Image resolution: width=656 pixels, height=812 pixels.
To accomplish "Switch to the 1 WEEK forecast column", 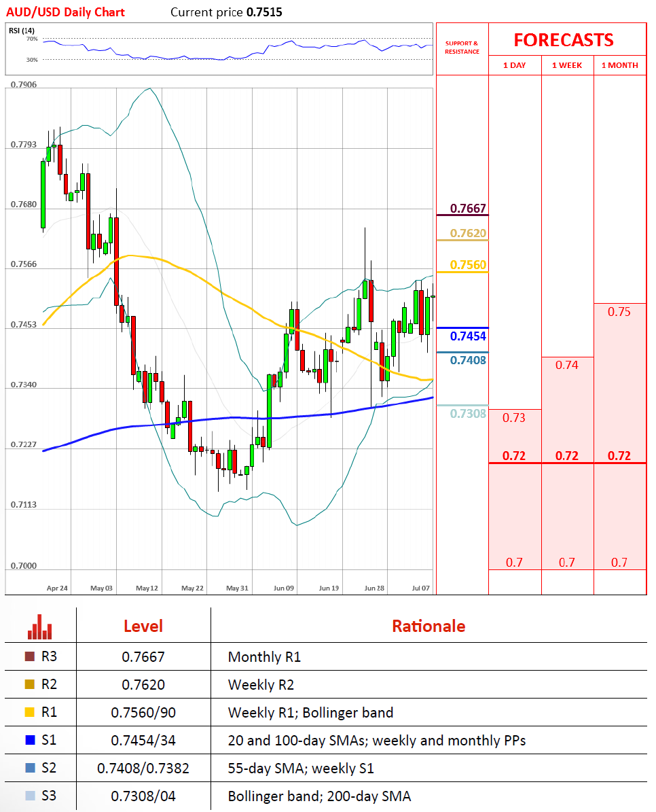I will (567, 65).
